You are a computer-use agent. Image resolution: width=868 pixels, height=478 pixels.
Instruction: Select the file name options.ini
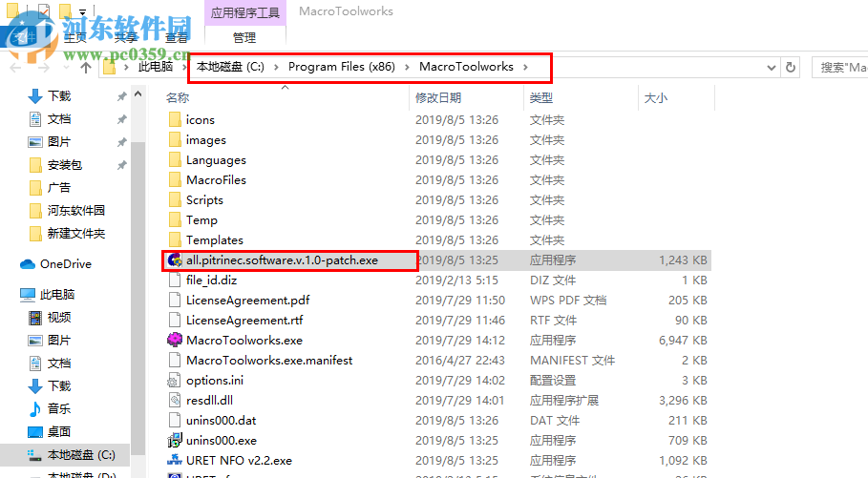(215, 380)
